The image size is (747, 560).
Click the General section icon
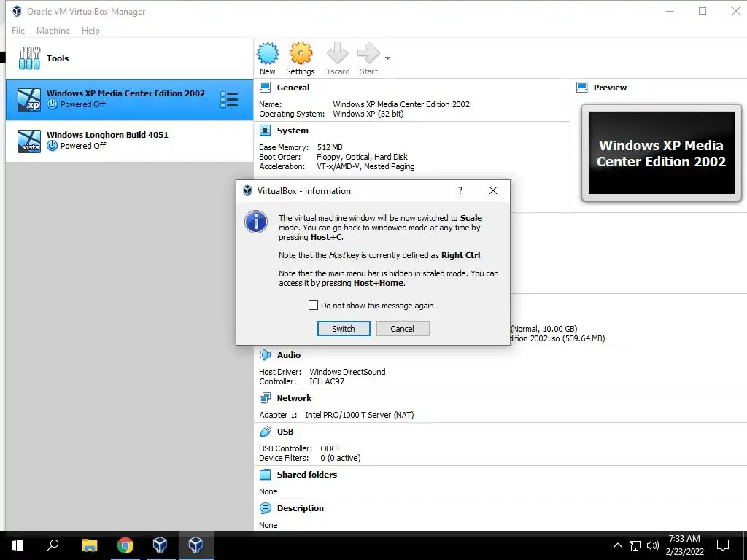coord(266,87)
